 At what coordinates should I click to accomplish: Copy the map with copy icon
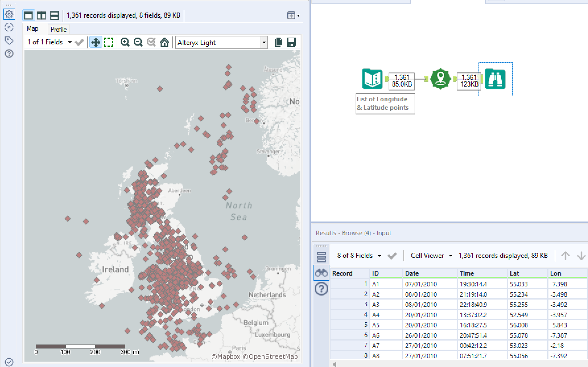[278, 42]
